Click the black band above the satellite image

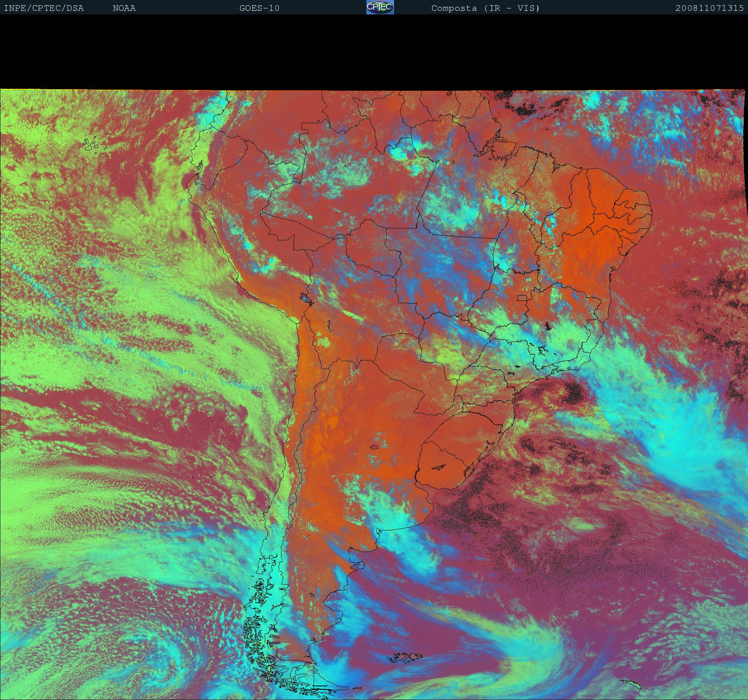click(x=374, y=52)
